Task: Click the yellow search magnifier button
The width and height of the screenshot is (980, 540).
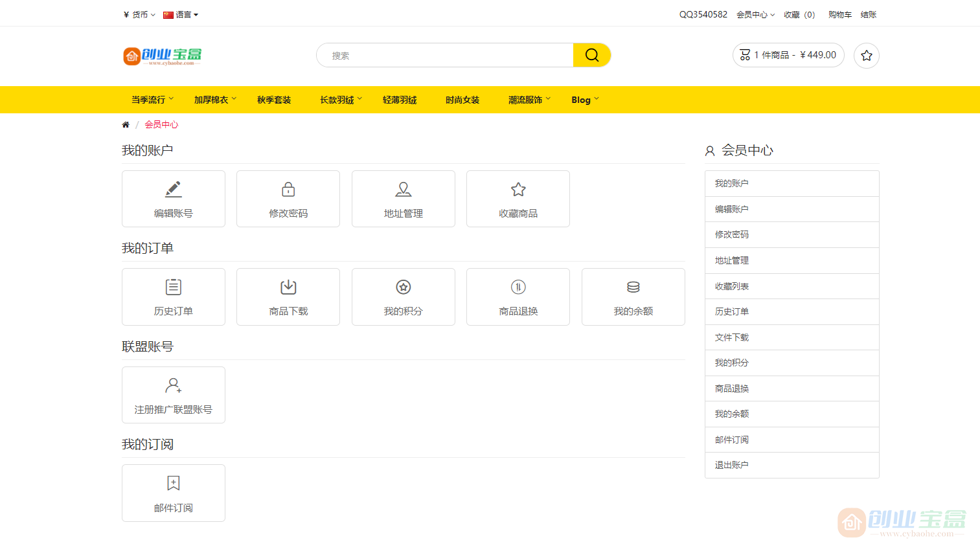Action: pos(591,55)
